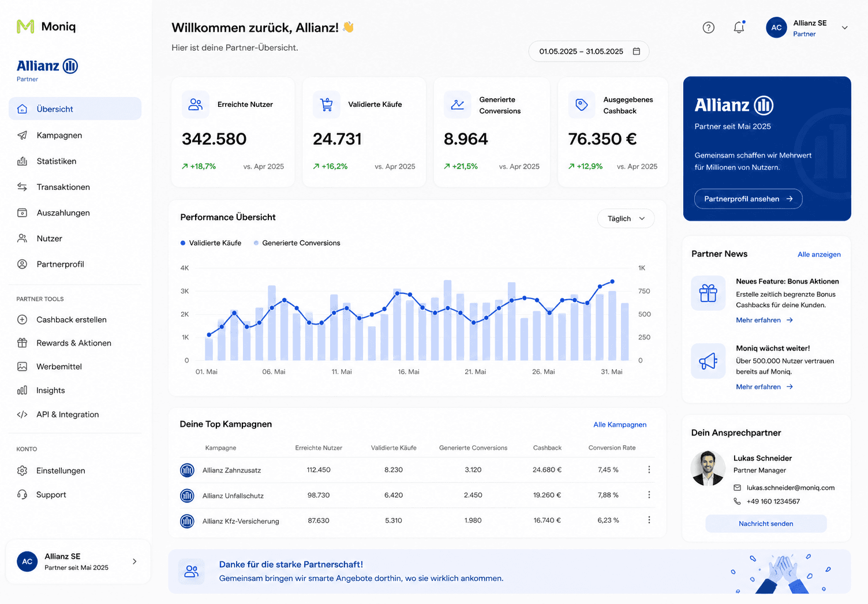The width and height of the screenshot is (868, 604).
Task: Open the date range picker 01.05.2025 – 31.05.2025
Action: [589, 51]
